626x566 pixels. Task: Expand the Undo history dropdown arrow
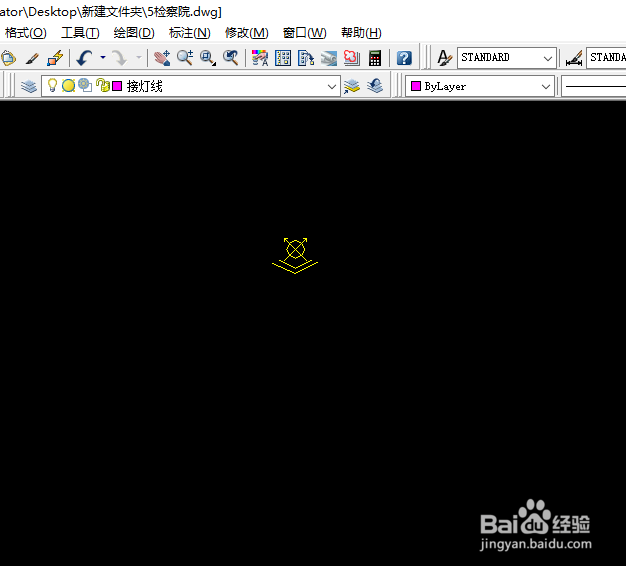coord(103,58)
